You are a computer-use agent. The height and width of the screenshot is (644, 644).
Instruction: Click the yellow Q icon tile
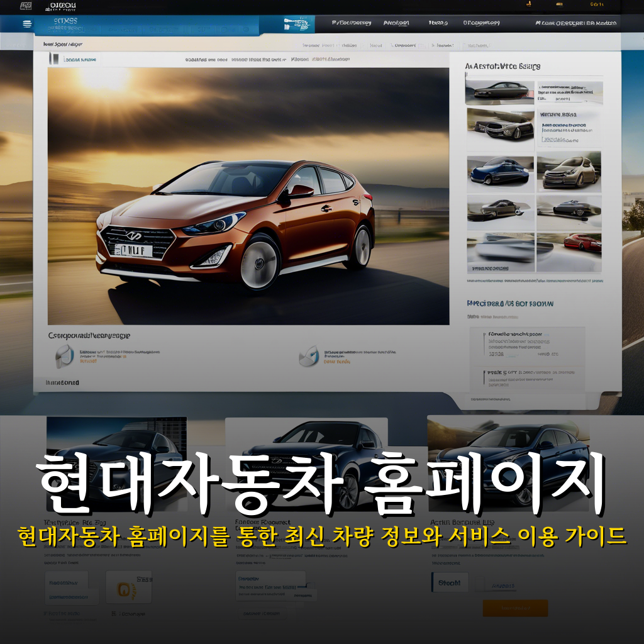[128, 587]
